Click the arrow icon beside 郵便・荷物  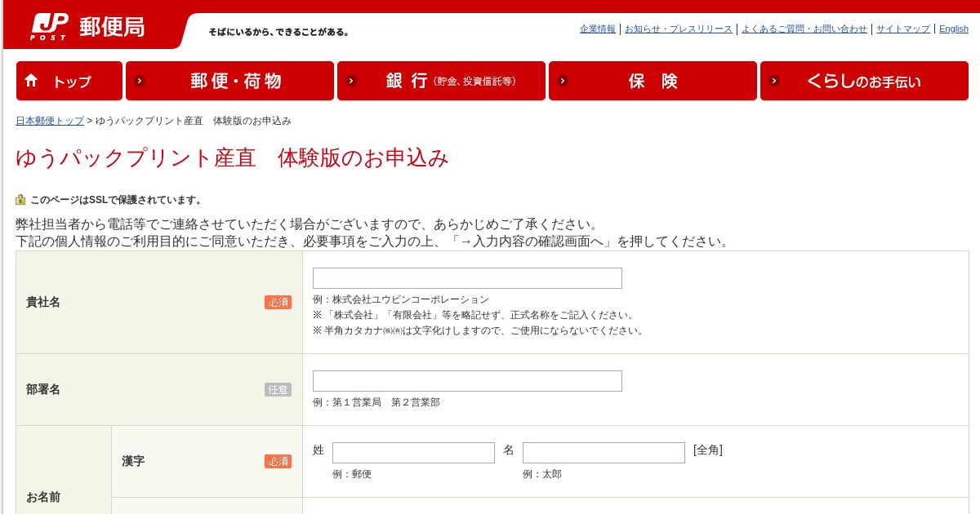(x=140, y=81)
